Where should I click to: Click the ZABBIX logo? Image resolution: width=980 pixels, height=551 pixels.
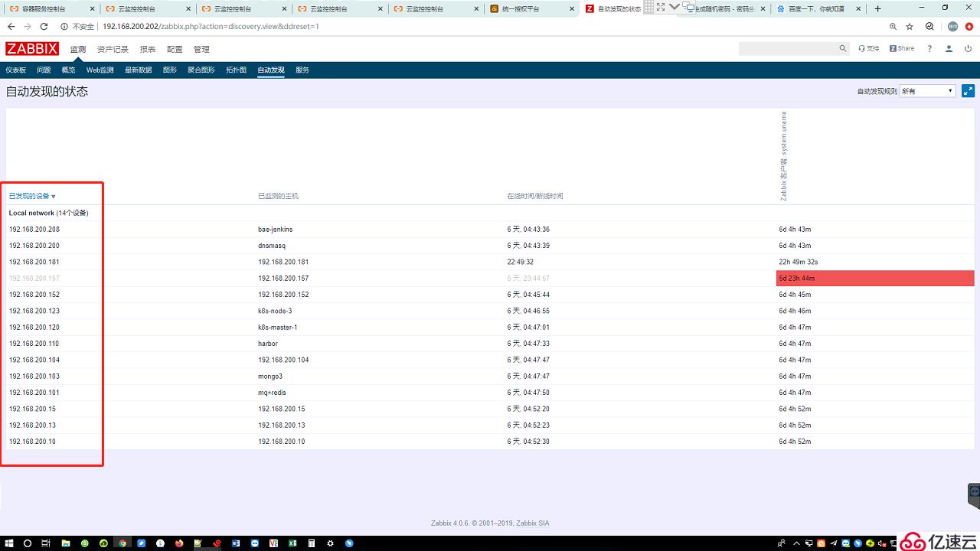[31, 48]
